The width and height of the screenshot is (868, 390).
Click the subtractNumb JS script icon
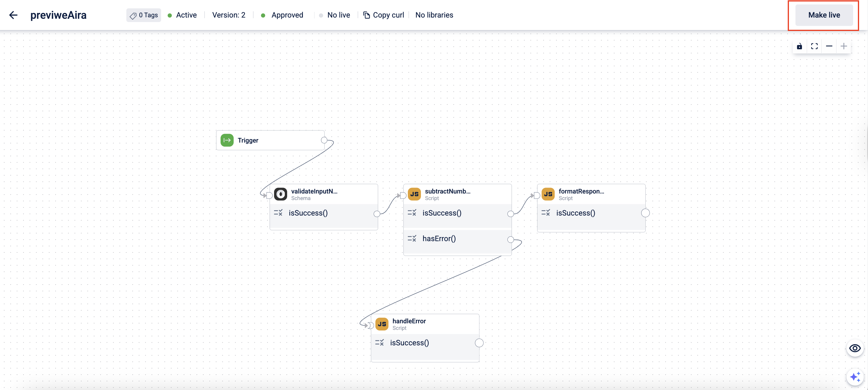414,194
